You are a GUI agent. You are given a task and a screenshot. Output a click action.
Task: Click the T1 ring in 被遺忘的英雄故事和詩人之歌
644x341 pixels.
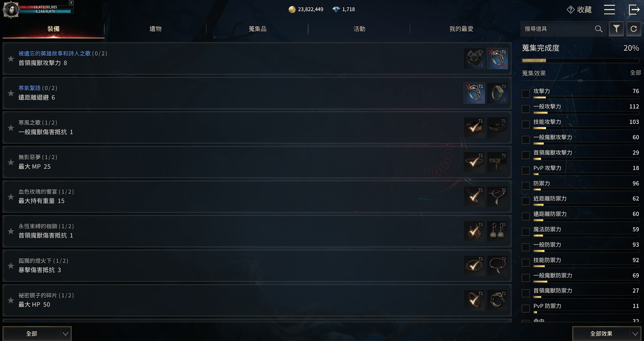click(x=497, y=59)
